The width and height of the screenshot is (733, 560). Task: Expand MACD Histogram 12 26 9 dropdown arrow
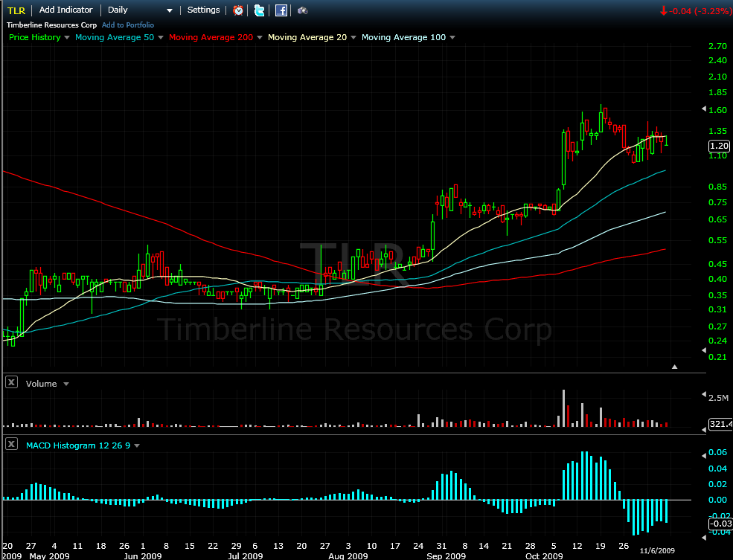[137, 446]
